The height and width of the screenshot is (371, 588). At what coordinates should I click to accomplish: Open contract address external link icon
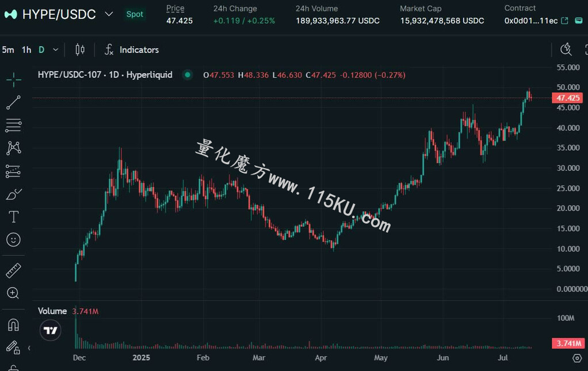tap(564, 21)
